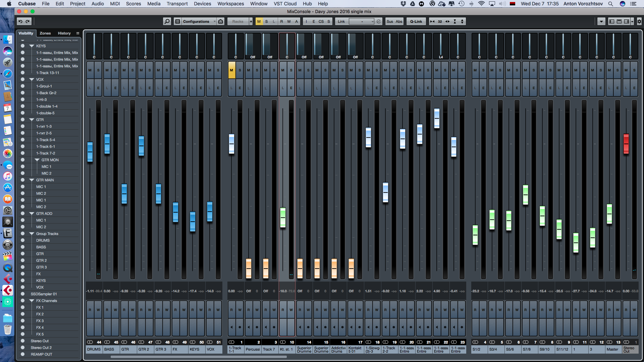Image resolution: width=644 pixels, height=362 pixels.
Task: Click the save configuration icon after Configurations
Action: [x=221, y=21]
